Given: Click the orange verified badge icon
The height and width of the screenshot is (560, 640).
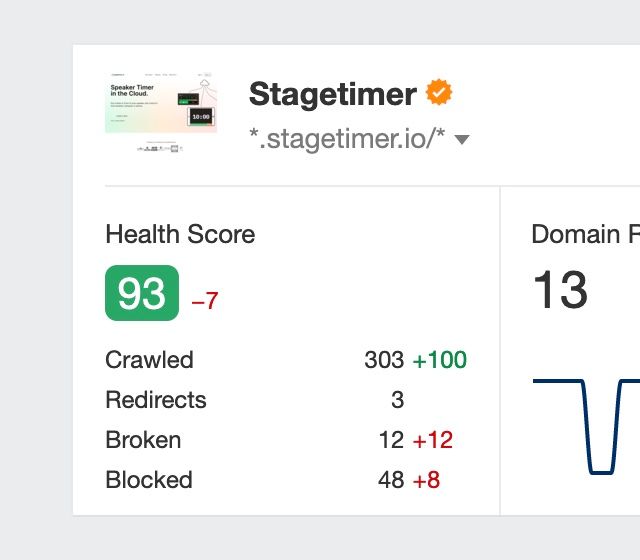Looking at the screenshot, I should click(x=439, y=94).
